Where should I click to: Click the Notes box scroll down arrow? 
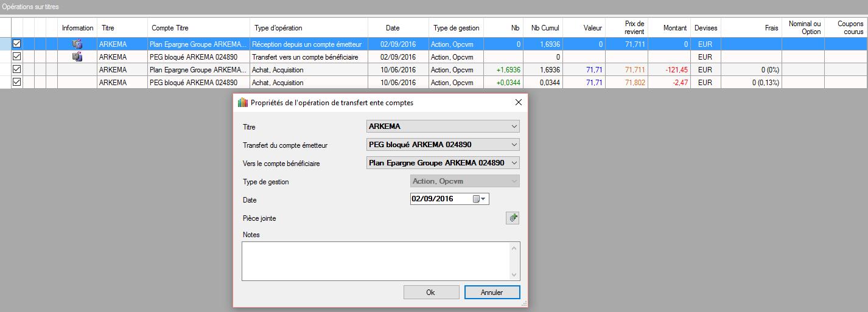click(515, 275)
